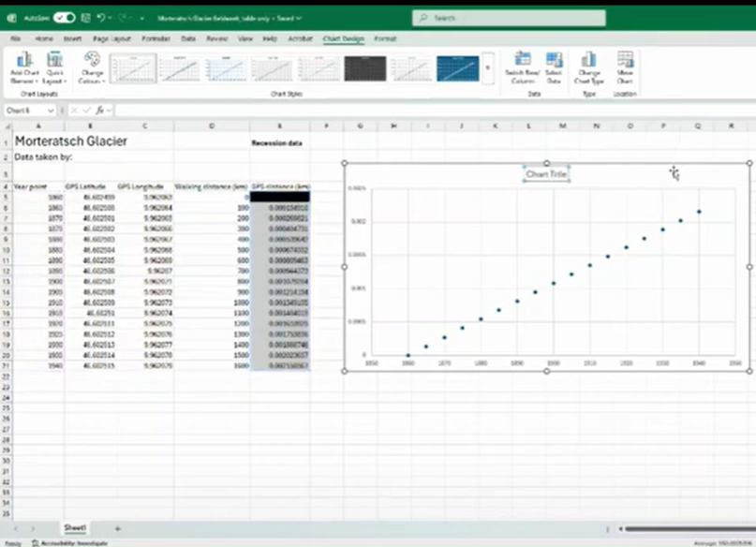This screenshot has height=547, width=756.
Task: Click the formula bar input area
Action: 434,111
